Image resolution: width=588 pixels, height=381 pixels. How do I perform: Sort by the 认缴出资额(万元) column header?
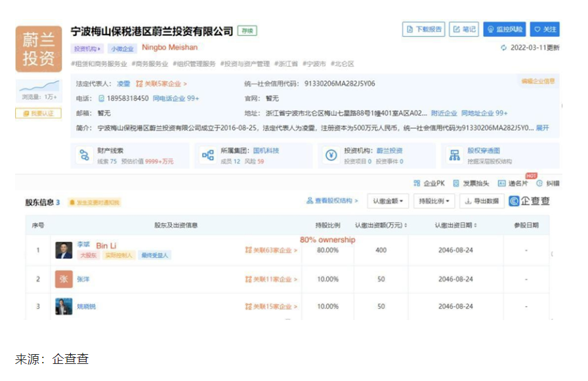(381, 225)
